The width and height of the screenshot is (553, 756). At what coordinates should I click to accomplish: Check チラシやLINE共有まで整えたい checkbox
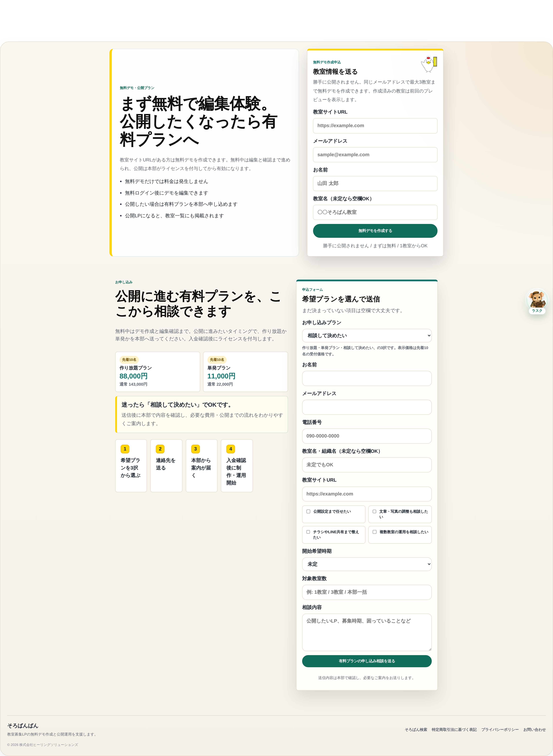tap(308, 532)
